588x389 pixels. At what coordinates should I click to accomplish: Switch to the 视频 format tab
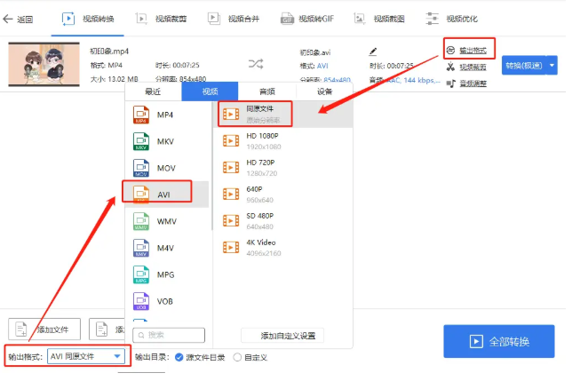tap(210, 91)
